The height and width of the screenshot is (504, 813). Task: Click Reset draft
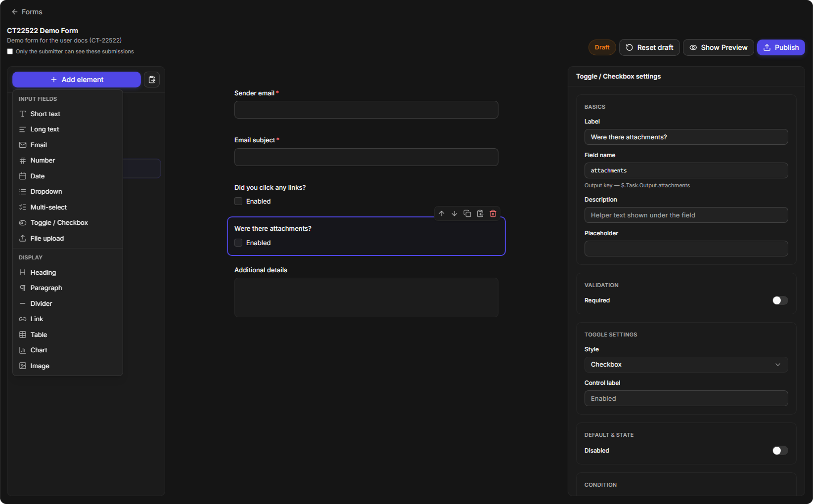(x=649, y=47)
